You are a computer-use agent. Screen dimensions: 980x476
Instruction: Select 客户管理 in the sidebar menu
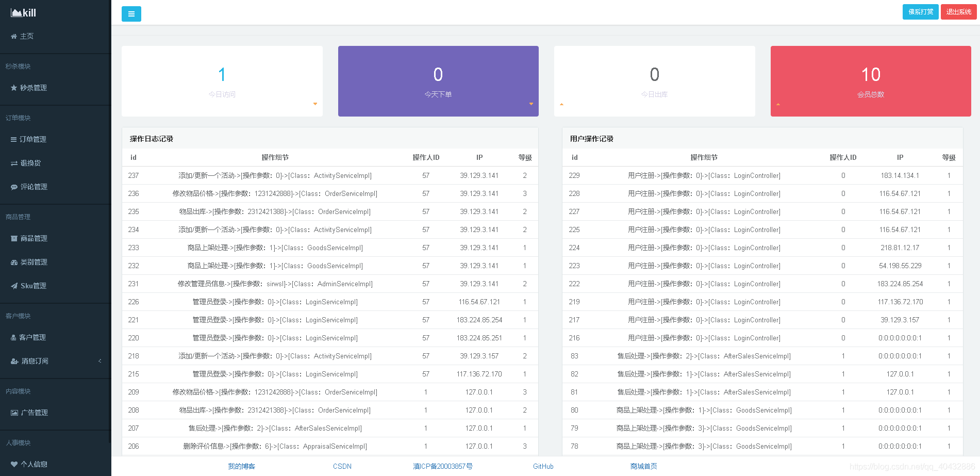(x=32, y=338)
